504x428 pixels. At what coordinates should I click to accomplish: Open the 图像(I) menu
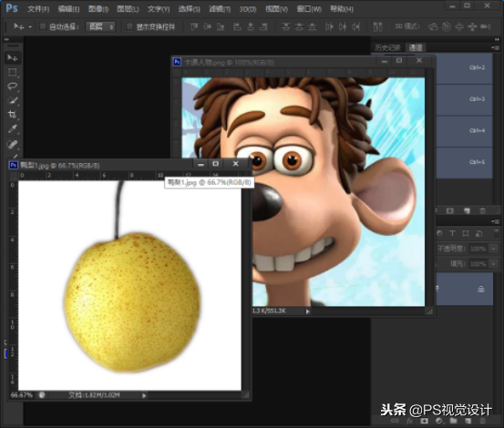[x=98, y=9]
